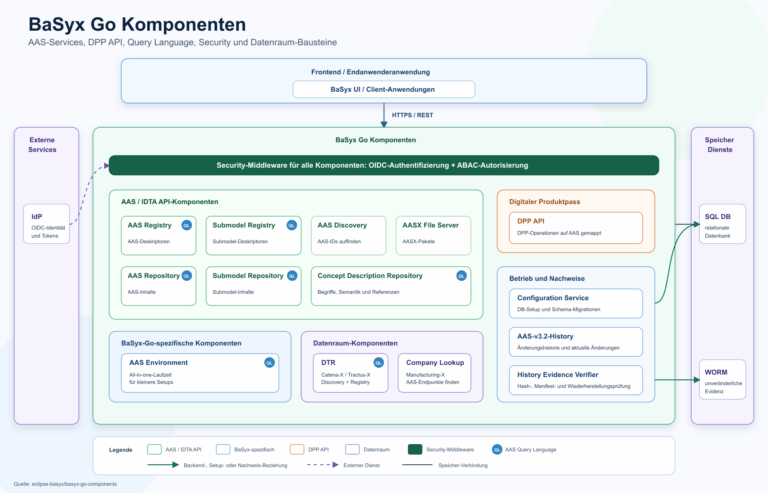Click the QL badge on the DTR box
Viewport: 768px width, 493px height.
click(x=379, y=363)
